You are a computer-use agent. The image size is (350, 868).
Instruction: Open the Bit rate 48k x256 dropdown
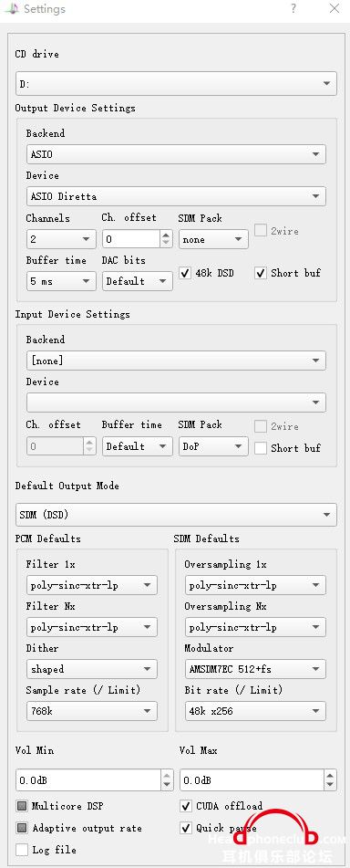[x=255, y=711]
